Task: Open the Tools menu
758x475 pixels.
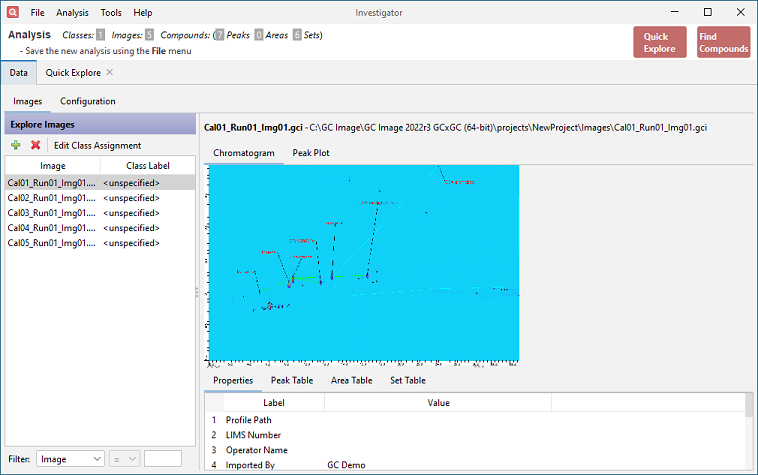Action: coord(111,13)
